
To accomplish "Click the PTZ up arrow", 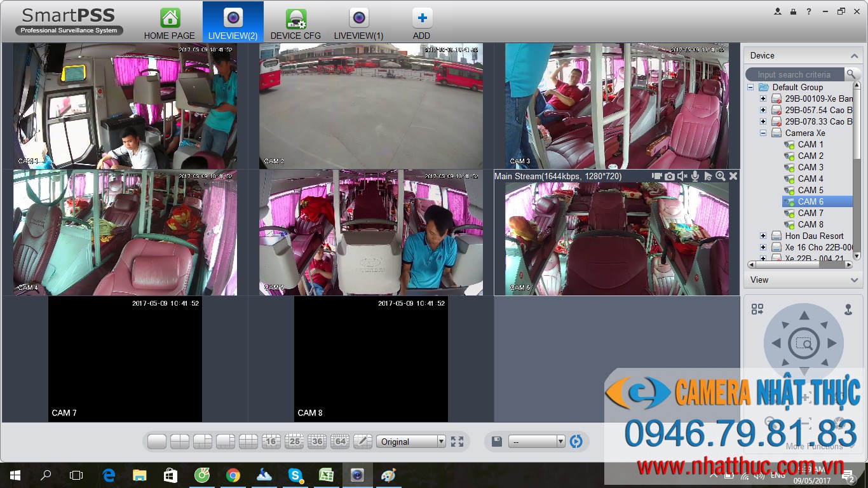I will 804,316.
